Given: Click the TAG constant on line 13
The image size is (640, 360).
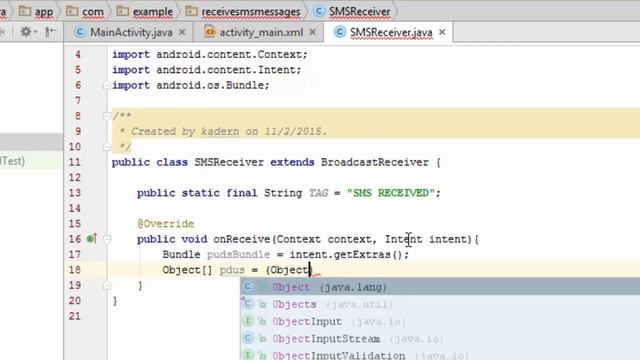Looking at the screenshot, I should tap(318, 193).
